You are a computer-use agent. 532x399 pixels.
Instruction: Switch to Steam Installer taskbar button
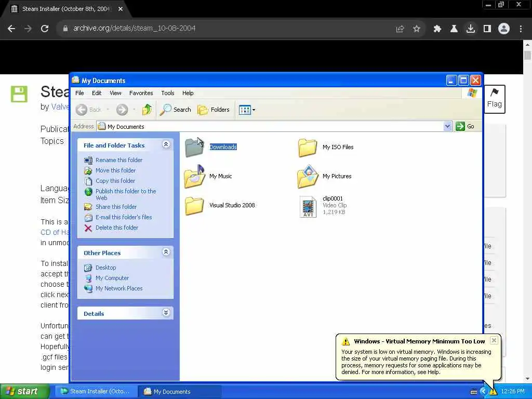(x=96, y=391)
